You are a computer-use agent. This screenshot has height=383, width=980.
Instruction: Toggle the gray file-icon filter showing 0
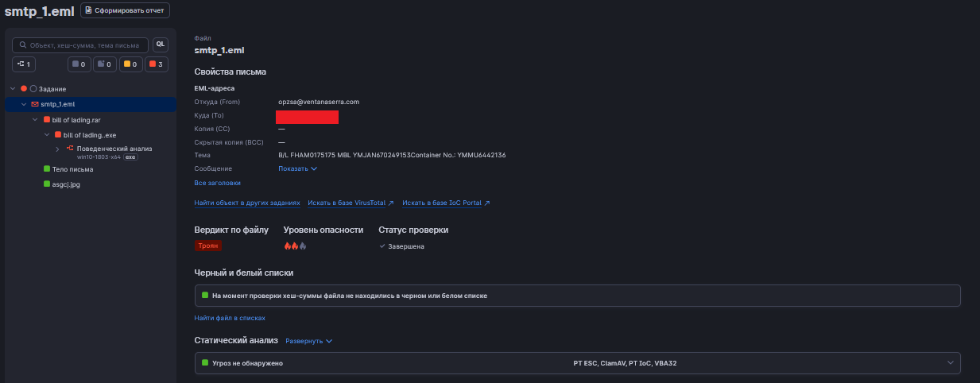(x=104, y=64)
